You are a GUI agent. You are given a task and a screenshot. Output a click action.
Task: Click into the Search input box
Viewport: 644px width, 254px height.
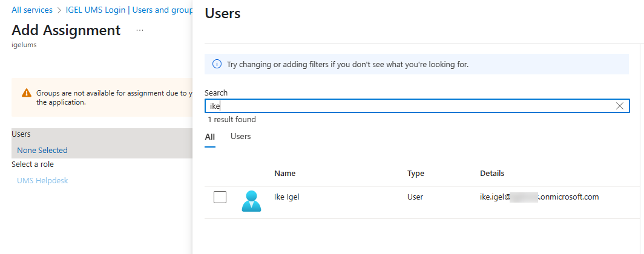(x=412, y=106)
